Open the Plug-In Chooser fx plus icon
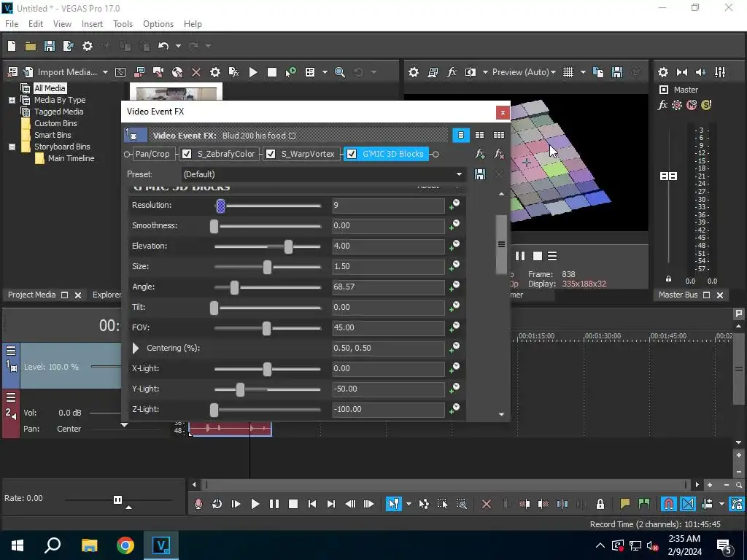 (480, 154)
